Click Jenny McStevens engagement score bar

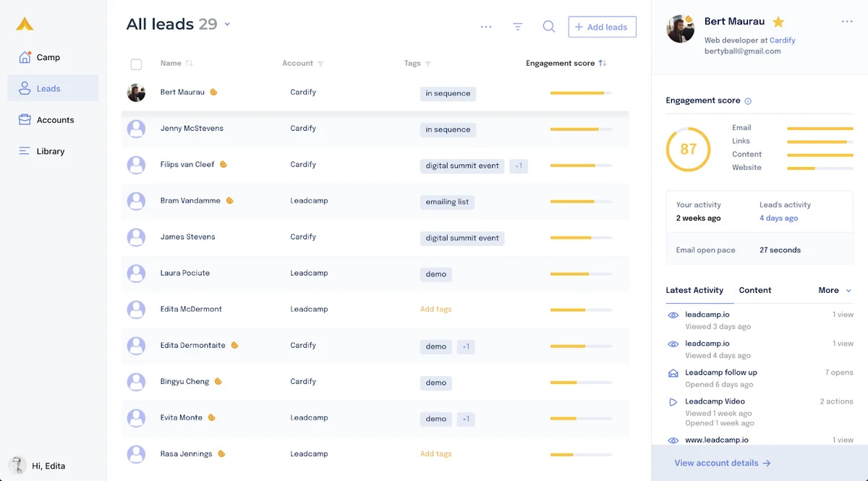pos(581,129)
